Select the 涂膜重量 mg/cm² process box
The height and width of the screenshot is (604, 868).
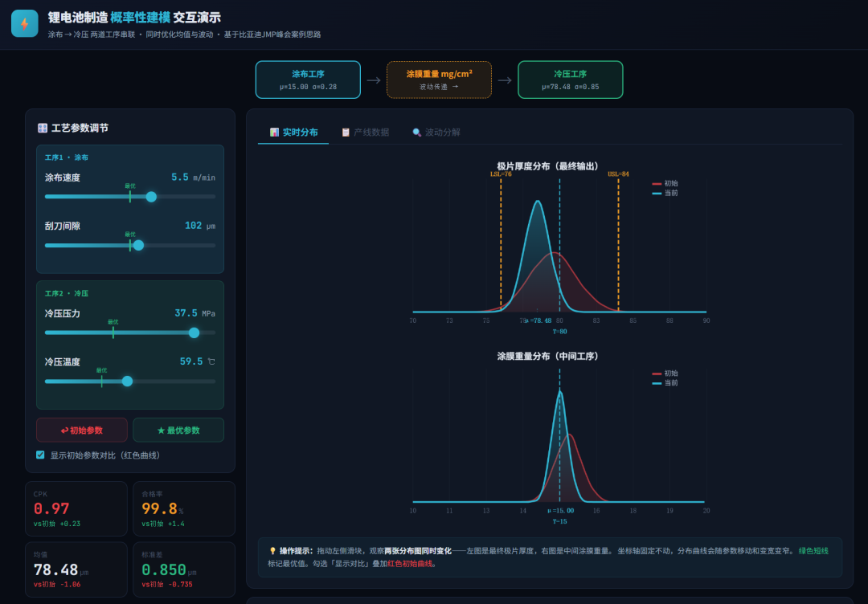439,80
